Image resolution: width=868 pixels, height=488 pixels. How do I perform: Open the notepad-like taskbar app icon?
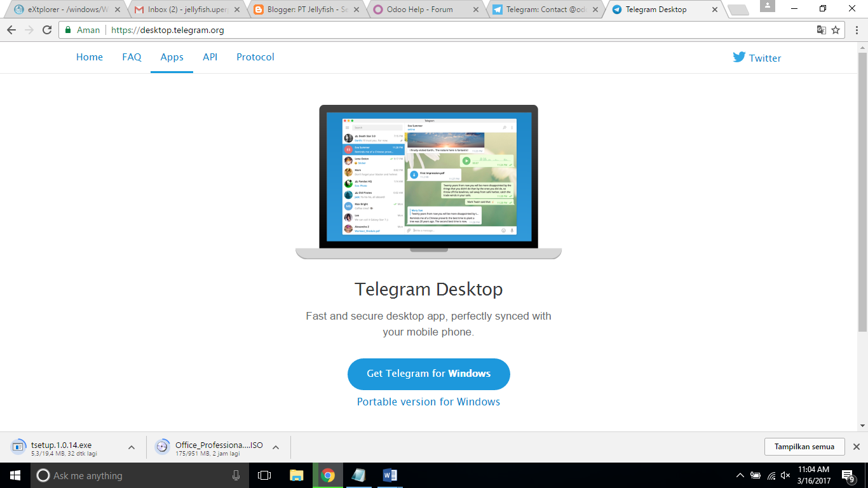pos(359,475)
